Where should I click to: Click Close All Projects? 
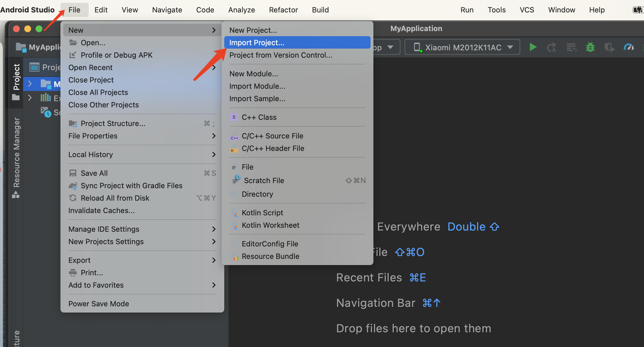point(142,92)
